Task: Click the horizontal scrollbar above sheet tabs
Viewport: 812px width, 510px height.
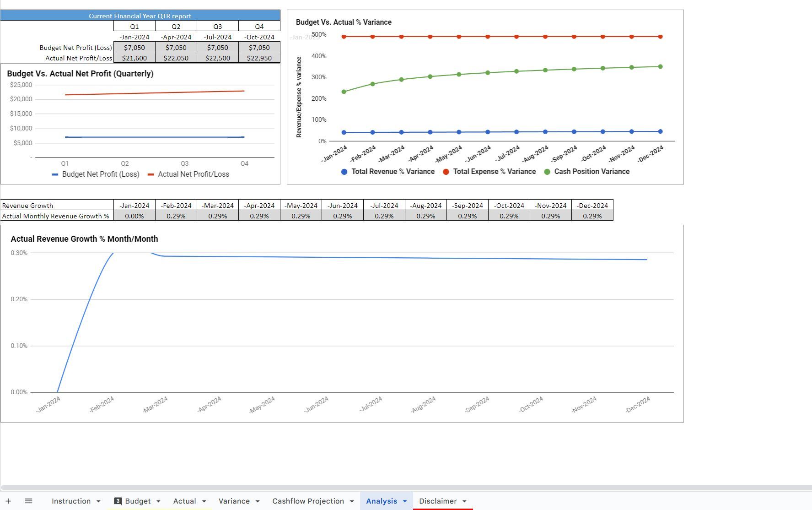Action: point(406,488)
